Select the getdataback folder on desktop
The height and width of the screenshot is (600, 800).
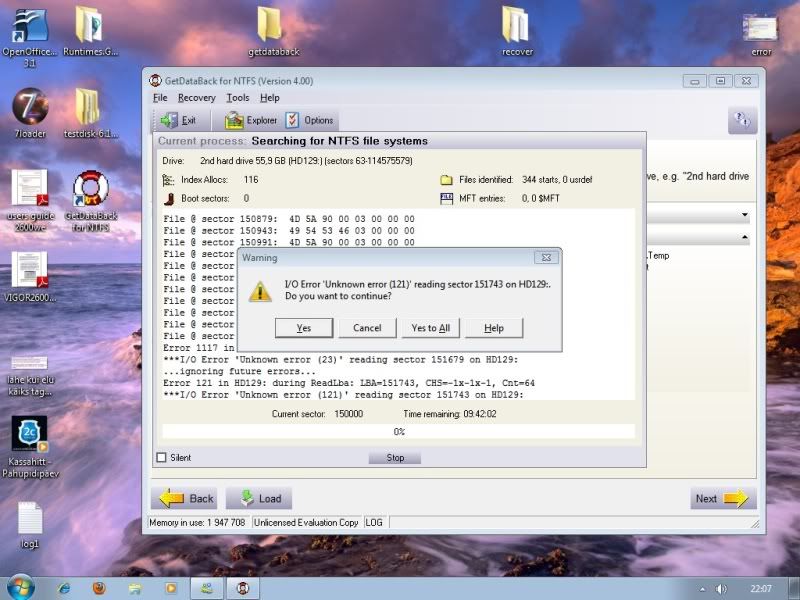tap(273, 31)
